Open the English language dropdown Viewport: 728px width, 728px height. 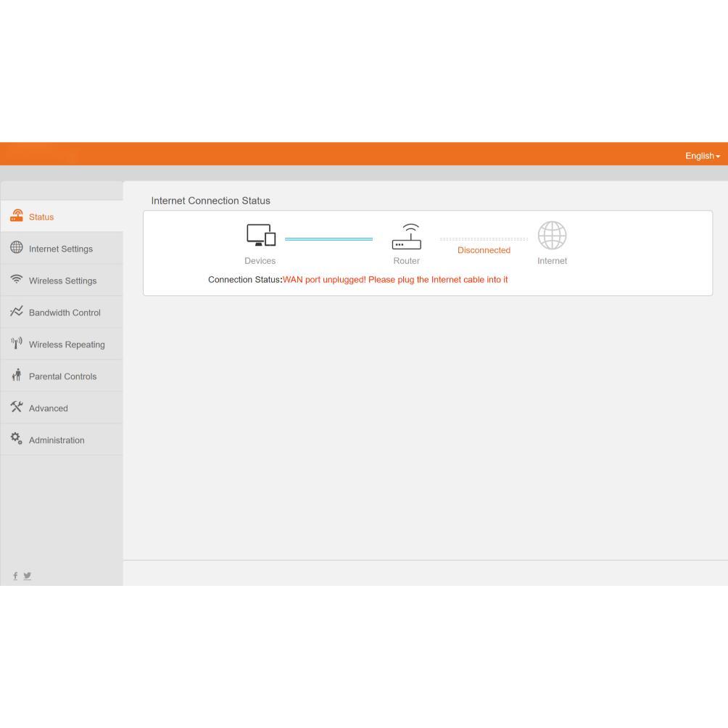click(x=703, y=156)
